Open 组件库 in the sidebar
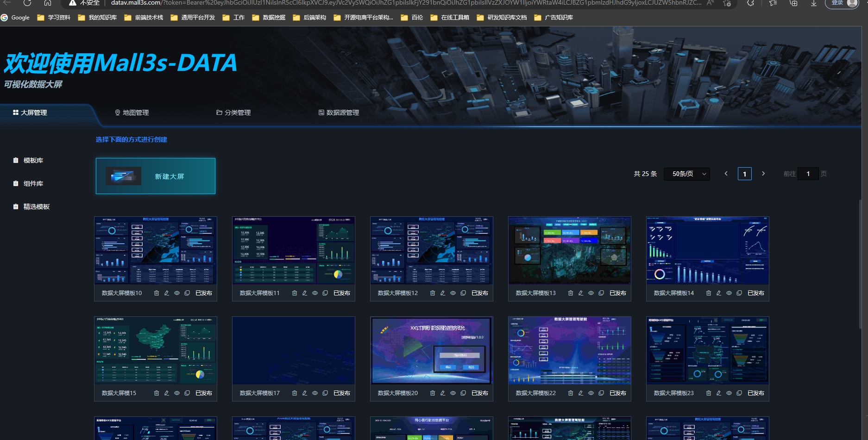The image size is (868, 440). coord(28,183)
